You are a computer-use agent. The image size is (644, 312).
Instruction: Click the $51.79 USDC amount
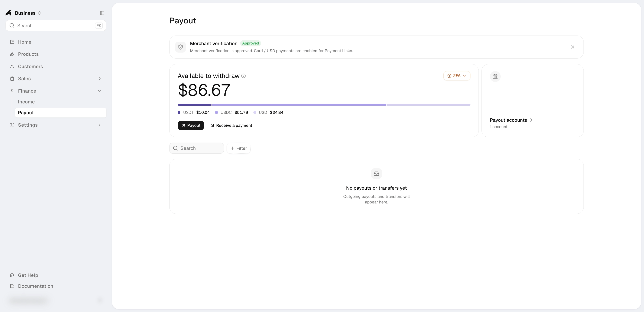coord(241,112)
